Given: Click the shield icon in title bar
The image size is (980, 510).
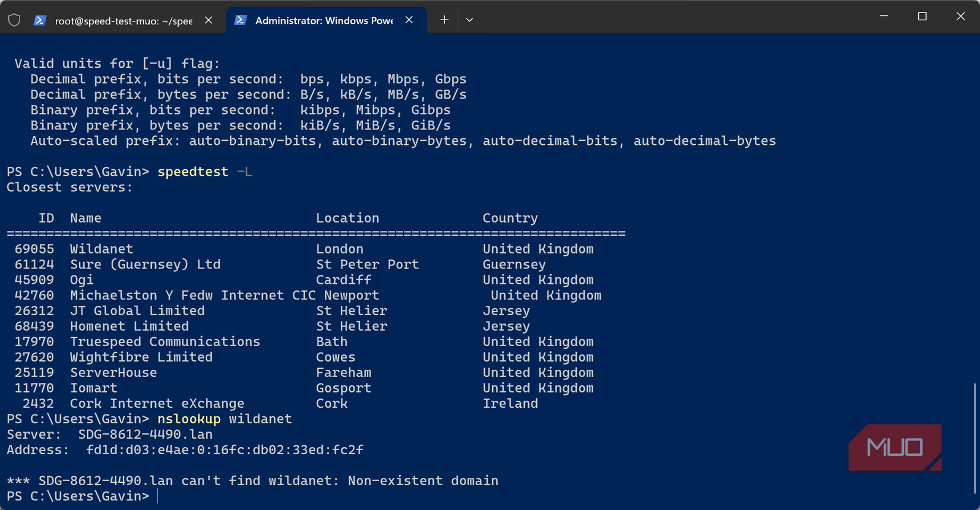Looking at the screenshot, I should pos(14,20).
